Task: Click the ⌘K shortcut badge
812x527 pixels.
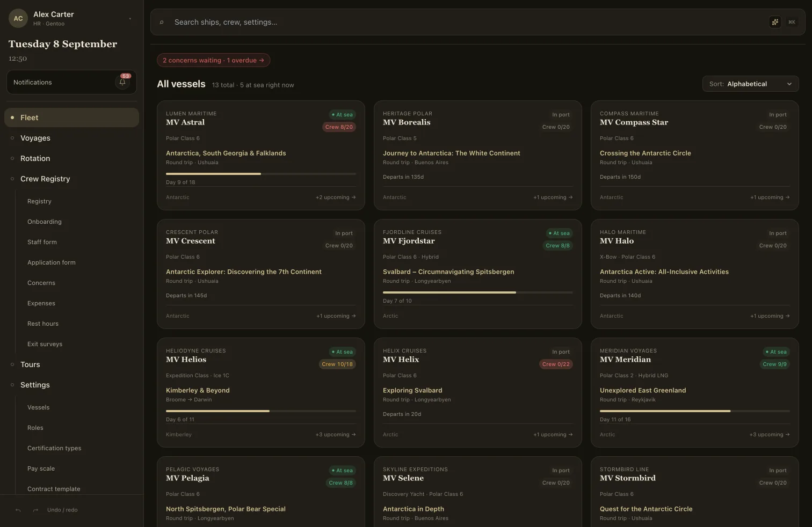Action: [792, 22]
